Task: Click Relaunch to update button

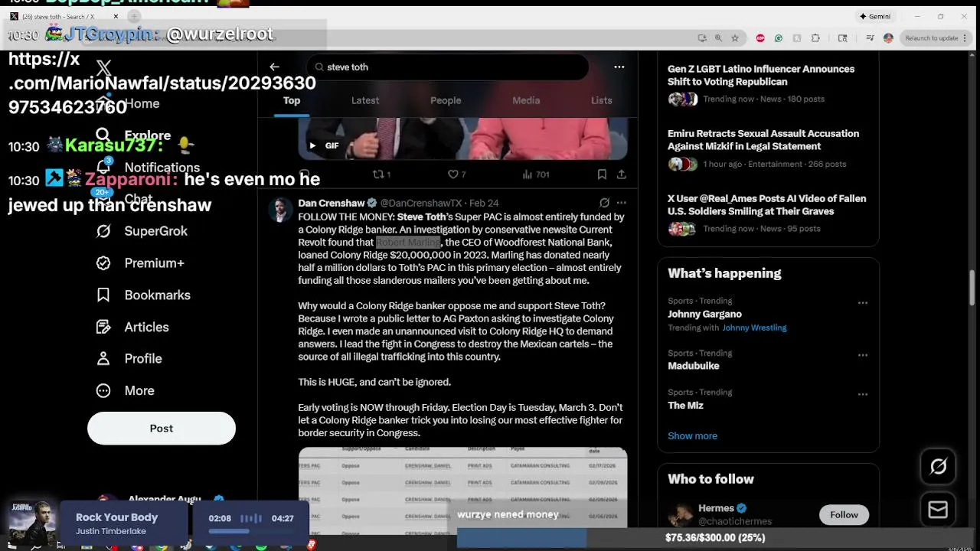Action: click(930, 37)
